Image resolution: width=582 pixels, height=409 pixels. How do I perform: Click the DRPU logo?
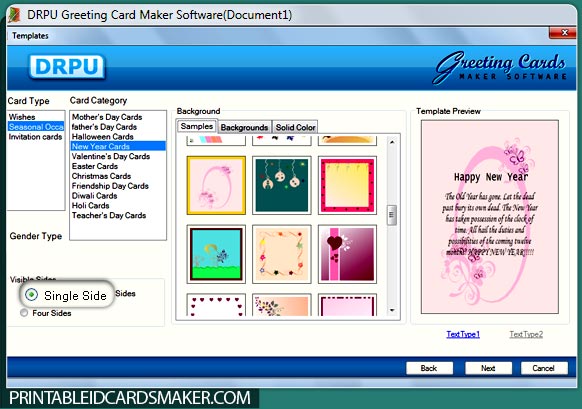[67, 67]
